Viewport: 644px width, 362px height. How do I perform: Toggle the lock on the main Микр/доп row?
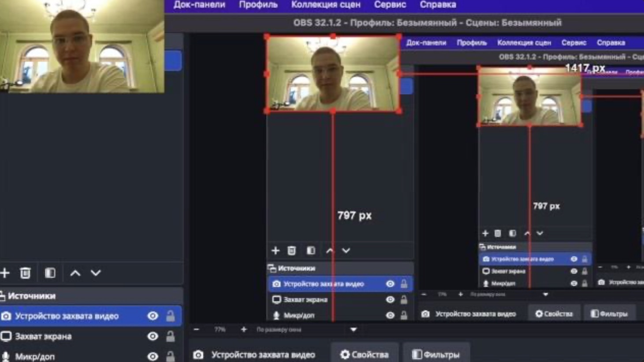(x=170, y=356)
